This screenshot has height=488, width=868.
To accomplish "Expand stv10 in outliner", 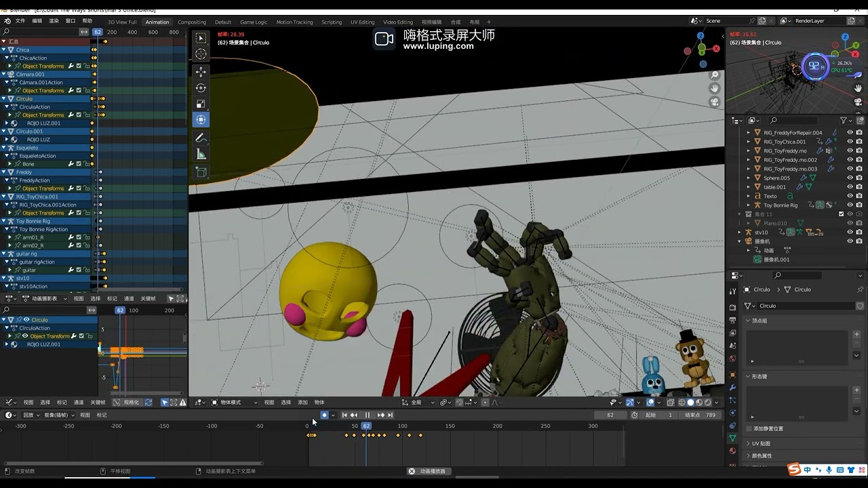I will [740, 232].
